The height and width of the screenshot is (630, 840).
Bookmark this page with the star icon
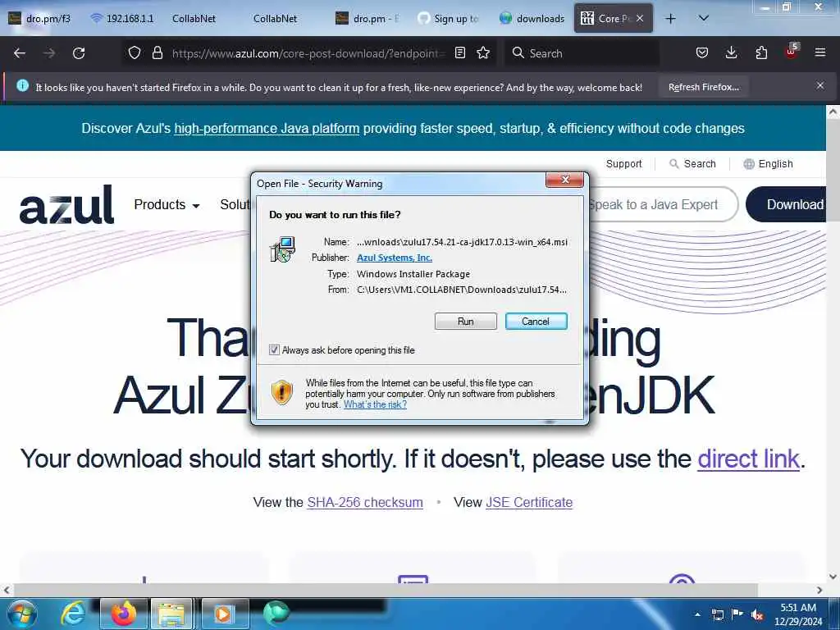[x=483, y=53]
